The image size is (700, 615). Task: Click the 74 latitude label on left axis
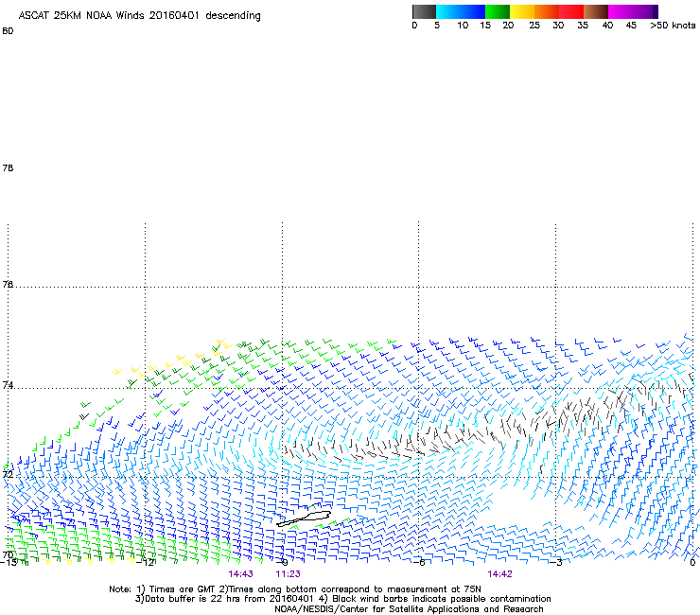[x=8, y=385]
